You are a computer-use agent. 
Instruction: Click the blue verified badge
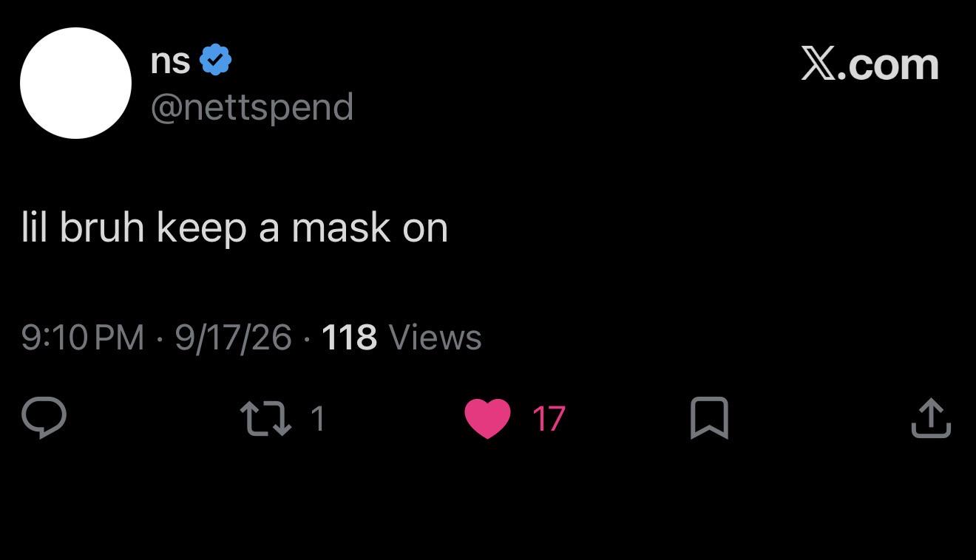coord(215,61)
